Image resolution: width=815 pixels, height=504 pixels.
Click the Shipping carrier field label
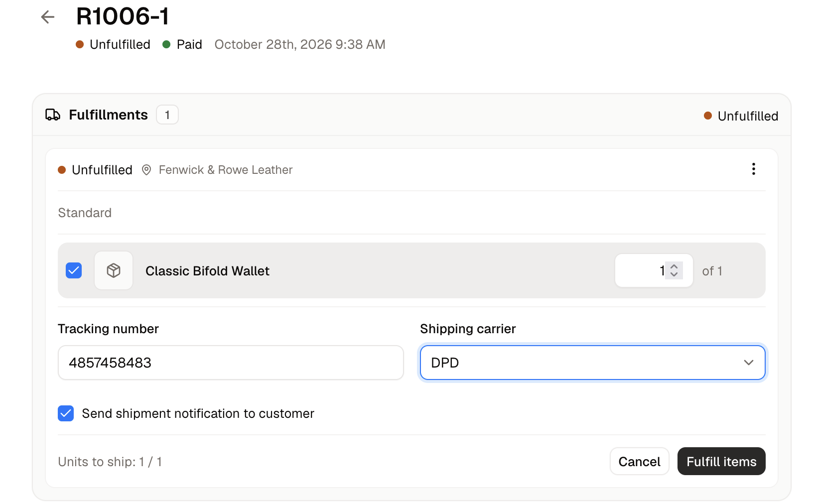(468, 329)
